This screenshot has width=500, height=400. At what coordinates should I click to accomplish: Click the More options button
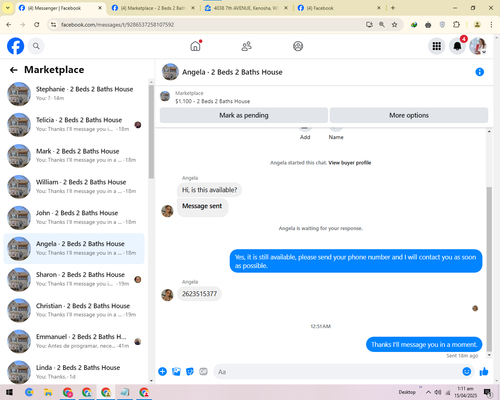409,115
